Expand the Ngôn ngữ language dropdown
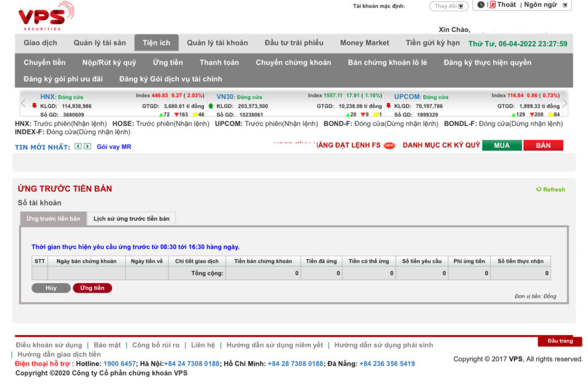The height and width of the screenshot is (385, 588). tap(565, 5)
